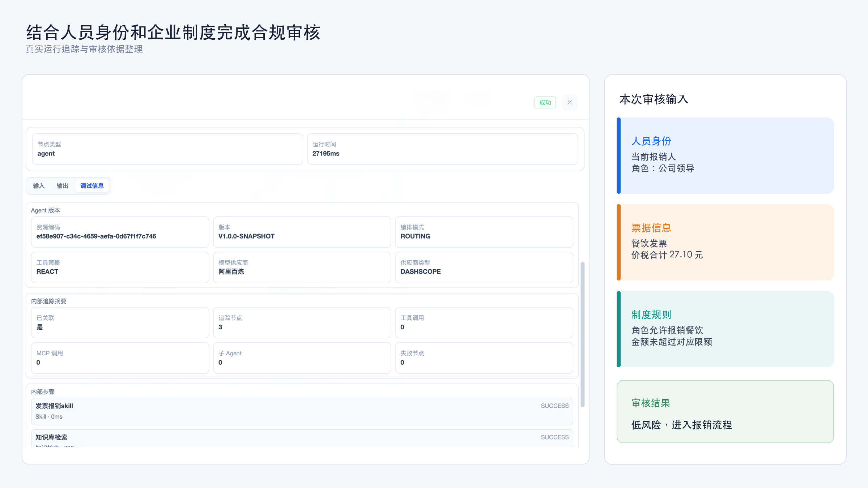Select the 调试信息 tab
Image resolution: width=868 pixels, height=488 pixels.
click(x=92, y=186)
